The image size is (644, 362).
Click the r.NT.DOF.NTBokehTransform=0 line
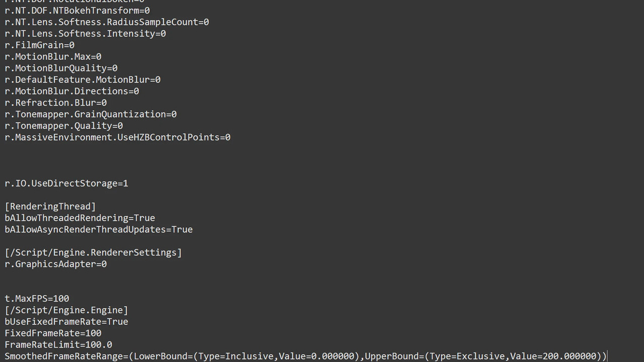pyautogui.click(x=77, y=11)
